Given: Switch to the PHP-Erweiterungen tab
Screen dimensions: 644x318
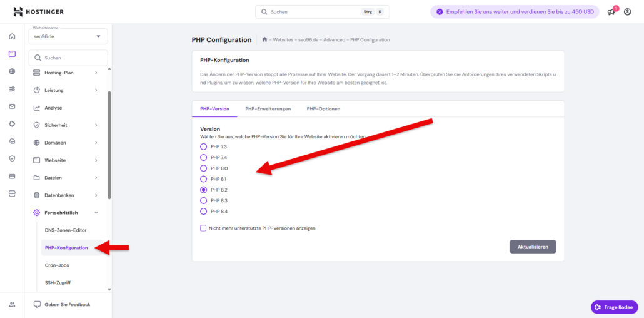Looking at the screenshot, I should (268, 109).
